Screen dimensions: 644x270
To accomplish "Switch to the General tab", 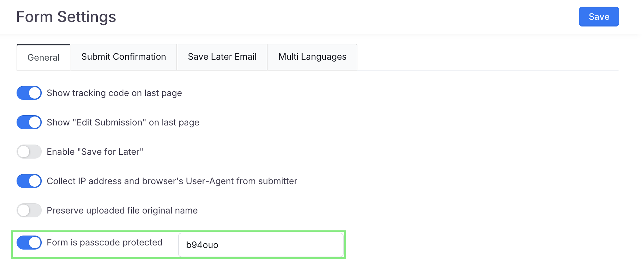I will click(x=44, y=57).
